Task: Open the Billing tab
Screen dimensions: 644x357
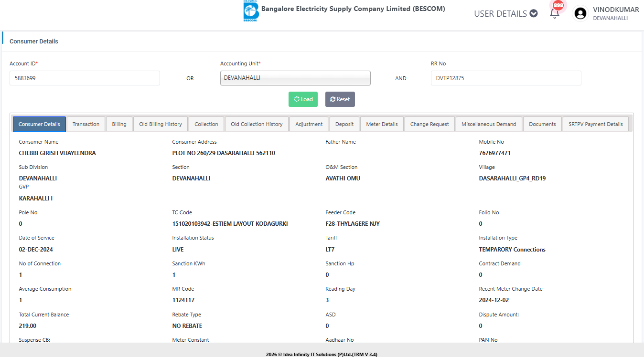Action: [x=119, y=124]
